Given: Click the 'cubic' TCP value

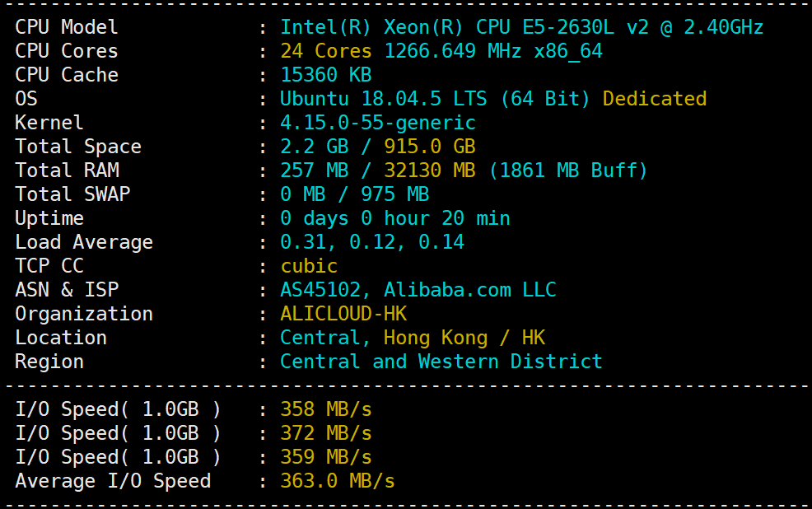Looking at the screenshot, I should [x=309, y=266].
